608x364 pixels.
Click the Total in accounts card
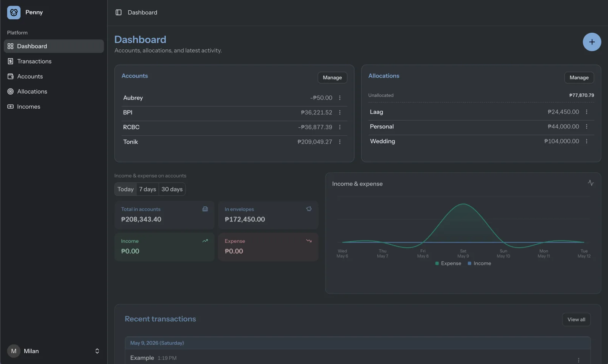(x=164, y=215)
